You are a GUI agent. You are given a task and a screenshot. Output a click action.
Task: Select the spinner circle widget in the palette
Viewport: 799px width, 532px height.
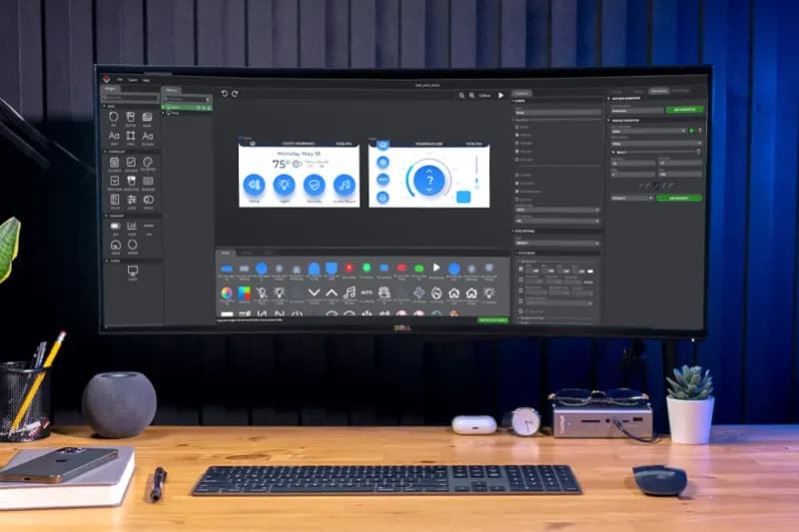(133, 245)
